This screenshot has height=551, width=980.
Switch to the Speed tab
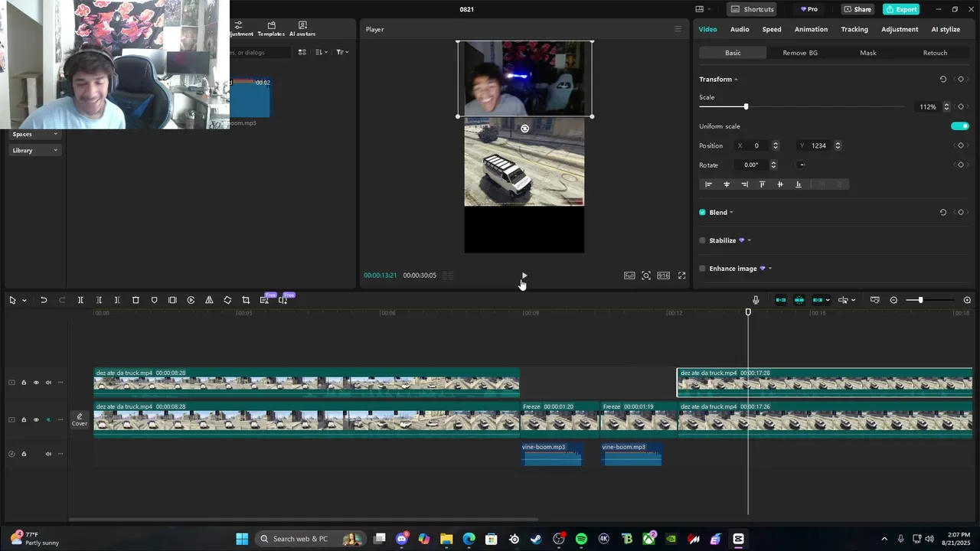tap(772, 29)
